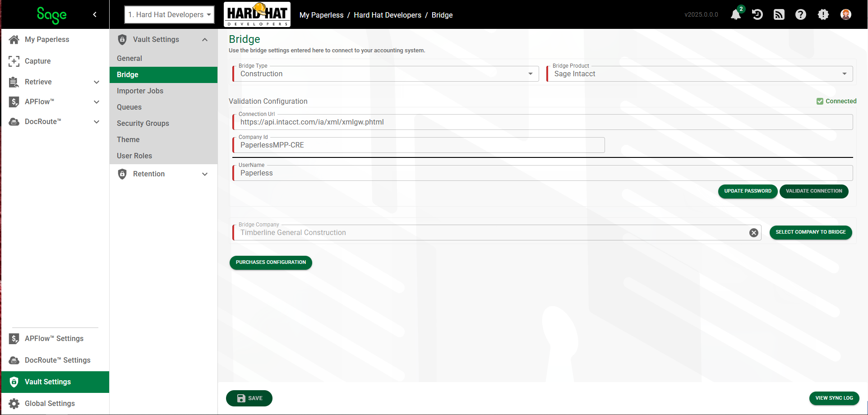The image size is (868, 415).
Task: Open User Roles
Action: coord(163,156)
